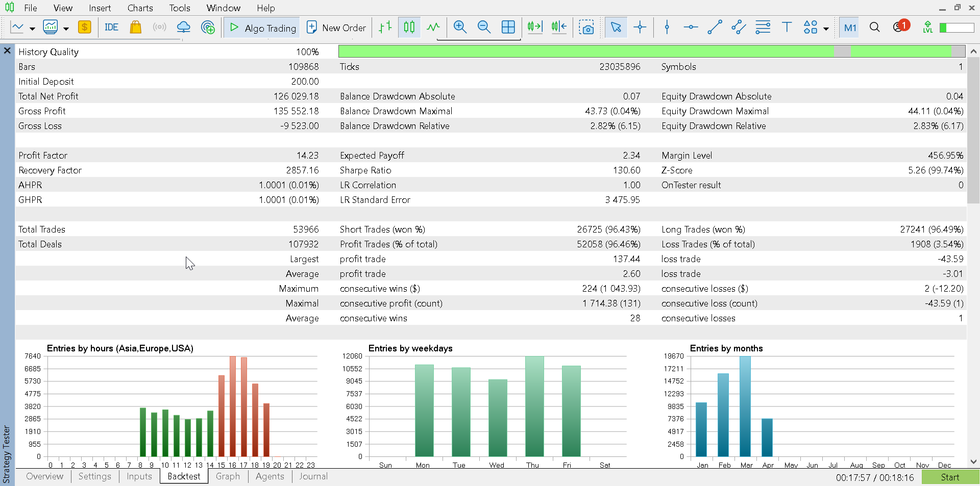Expand the new chart dropdown arrow
This screenshot has width=980, height=486.
point(32,29)
